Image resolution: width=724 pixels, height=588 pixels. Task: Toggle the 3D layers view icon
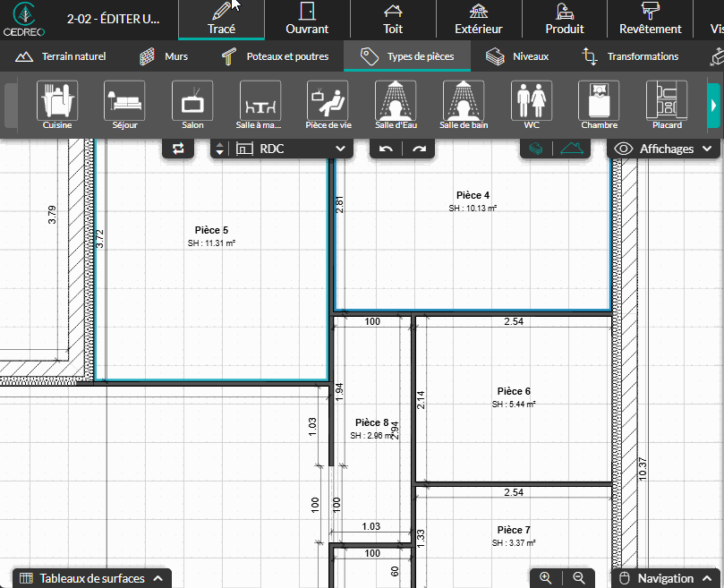point(535,149)
